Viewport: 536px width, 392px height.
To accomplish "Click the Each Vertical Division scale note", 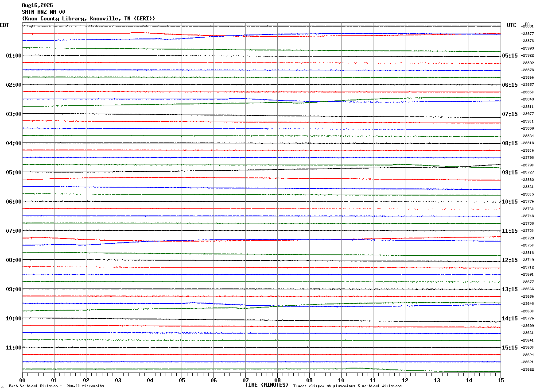I will point(56,386).
